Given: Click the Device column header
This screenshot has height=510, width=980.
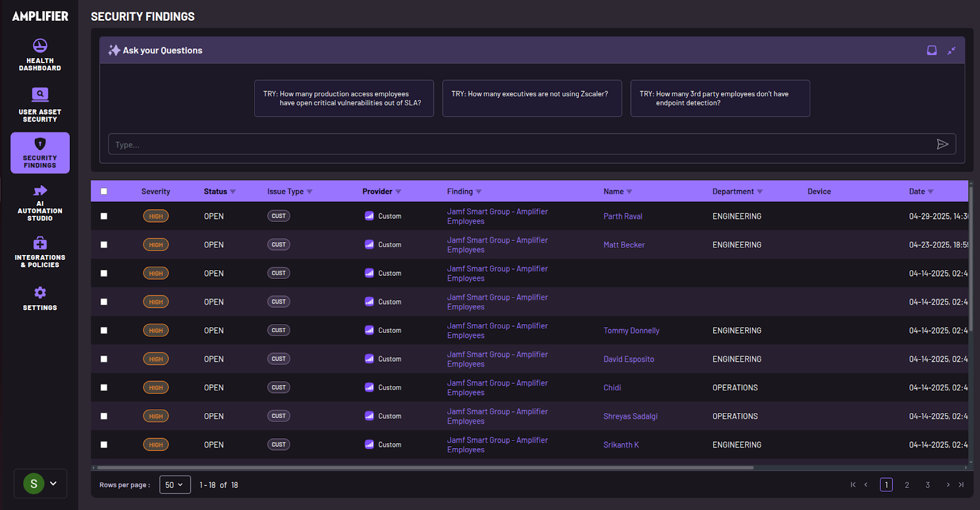Looking at the screenshot, I should tap(819, 191).
